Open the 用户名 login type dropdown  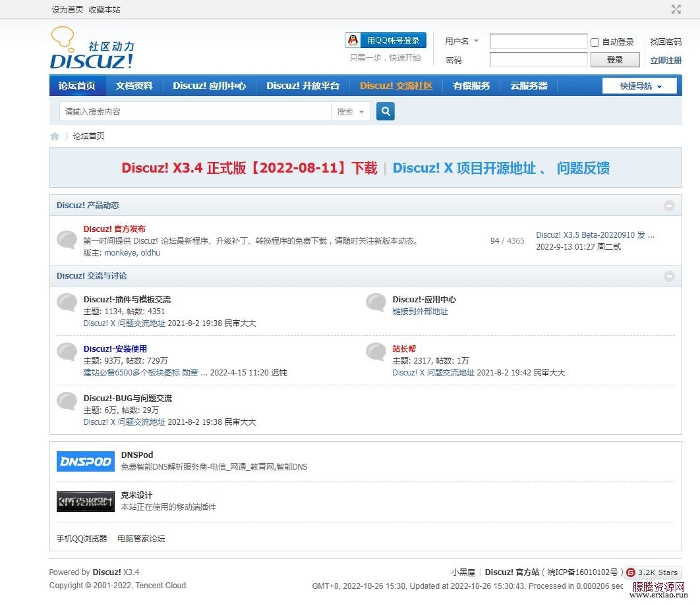click(x=461, y=41)
